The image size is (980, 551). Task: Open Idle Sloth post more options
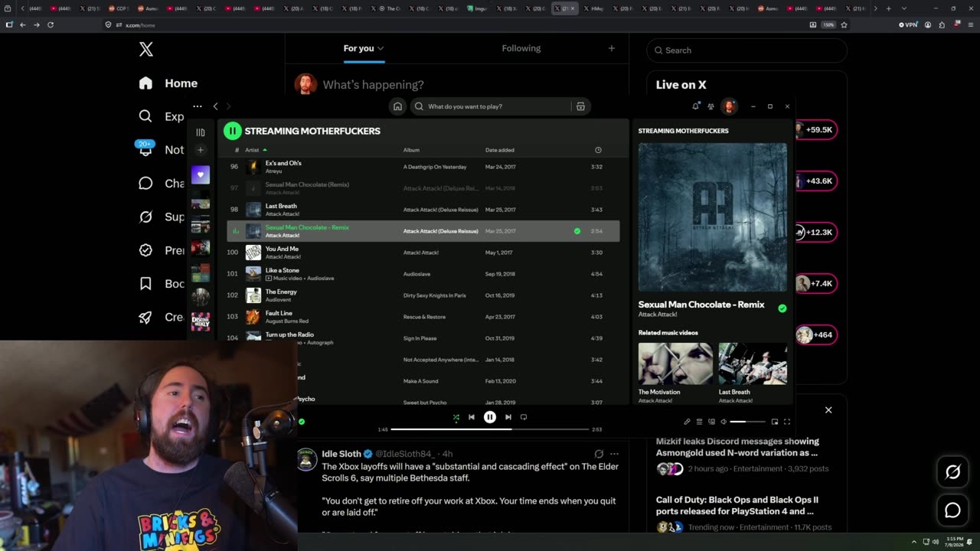point(614,454)
